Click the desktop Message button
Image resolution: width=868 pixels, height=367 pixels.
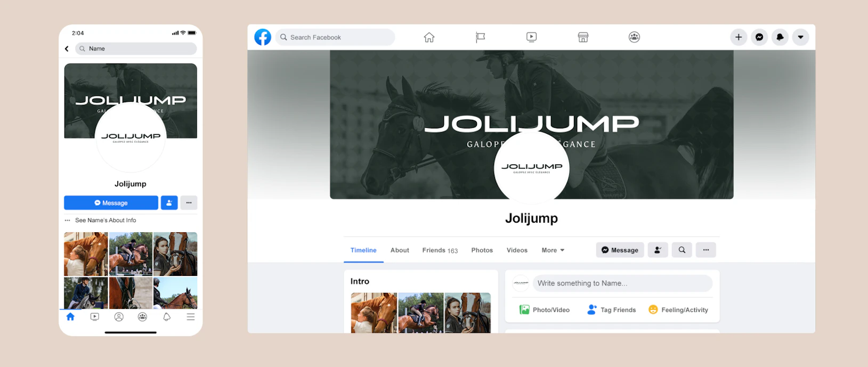tap(620, 250)
